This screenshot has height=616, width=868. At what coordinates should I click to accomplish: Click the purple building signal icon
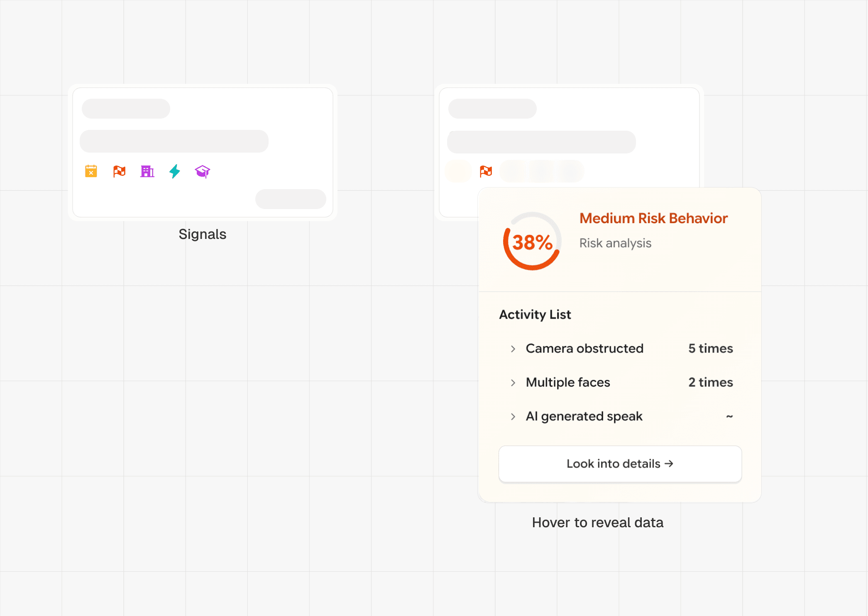[147, 171]
